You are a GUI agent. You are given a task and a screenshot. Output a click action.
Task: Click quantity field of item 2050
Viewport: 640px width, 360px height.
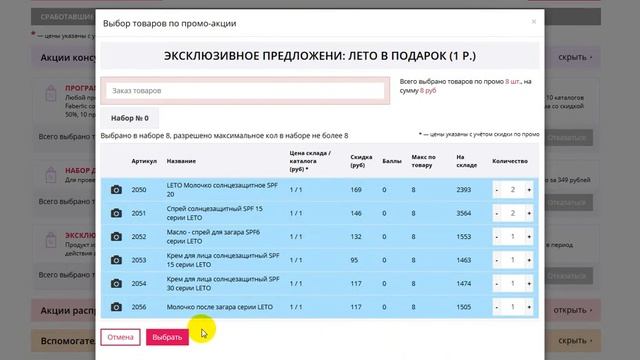tap(513, 190)
